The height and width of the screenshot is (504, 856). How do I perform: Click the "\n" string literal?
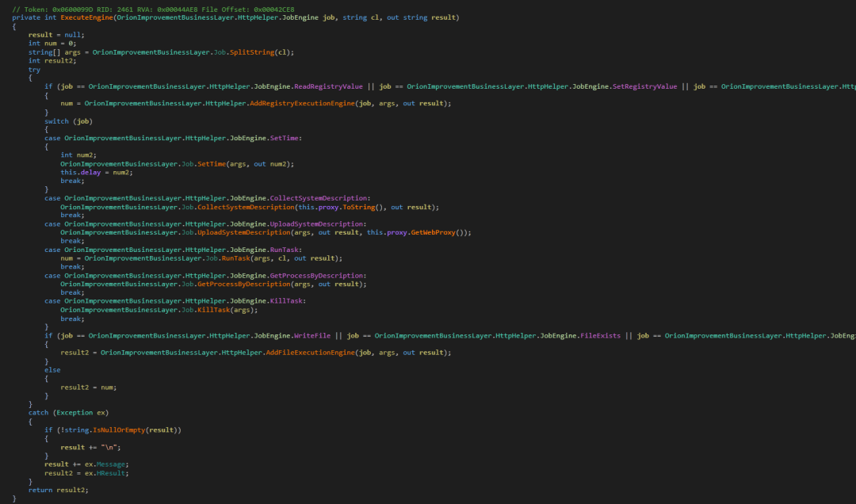[x=109, y=447]
